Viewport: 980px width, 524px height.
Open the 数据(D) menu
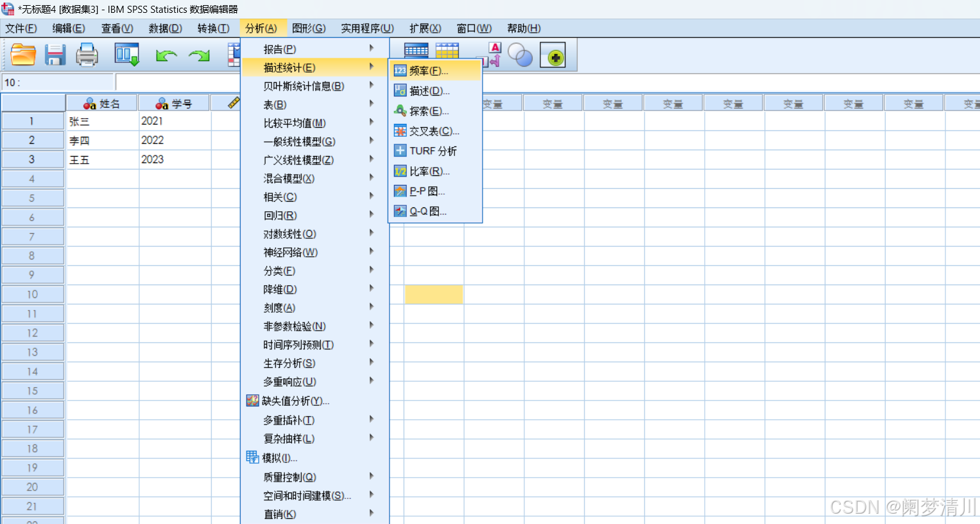pyautogui.click(x=166, y=28)
